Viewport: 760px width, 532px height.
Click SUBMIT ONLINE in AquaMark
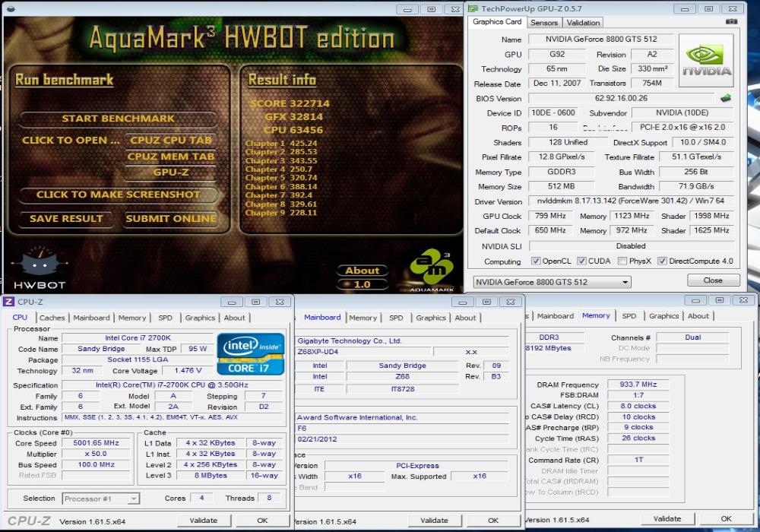170,219
